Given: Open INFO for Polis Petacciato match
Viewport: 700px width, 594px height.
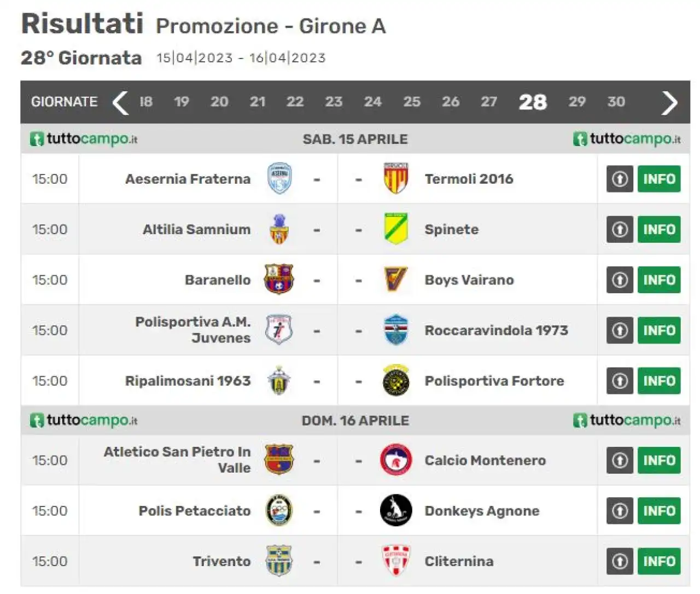Looking at the screenshot, I should coord(659,511).
